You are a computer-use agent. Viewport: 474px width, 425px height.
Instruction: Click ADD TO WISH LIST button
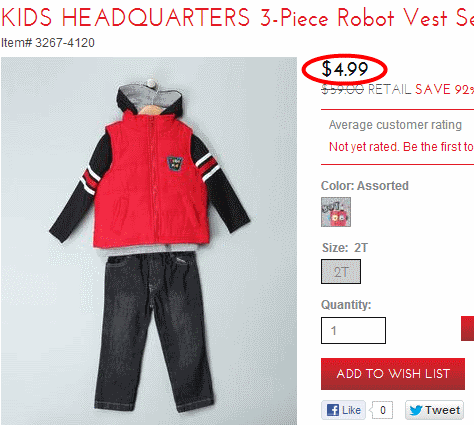(x=393, y=374)
